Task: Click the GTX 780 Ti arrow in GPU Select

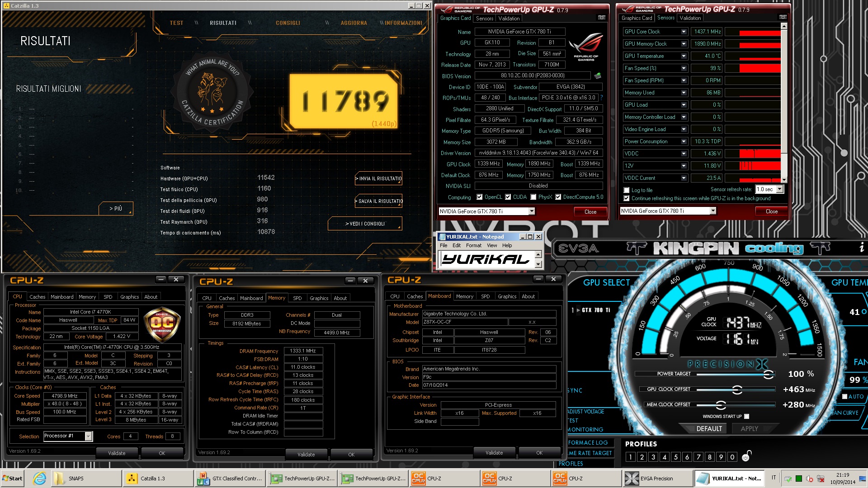Action: click(x=578, y=310)
